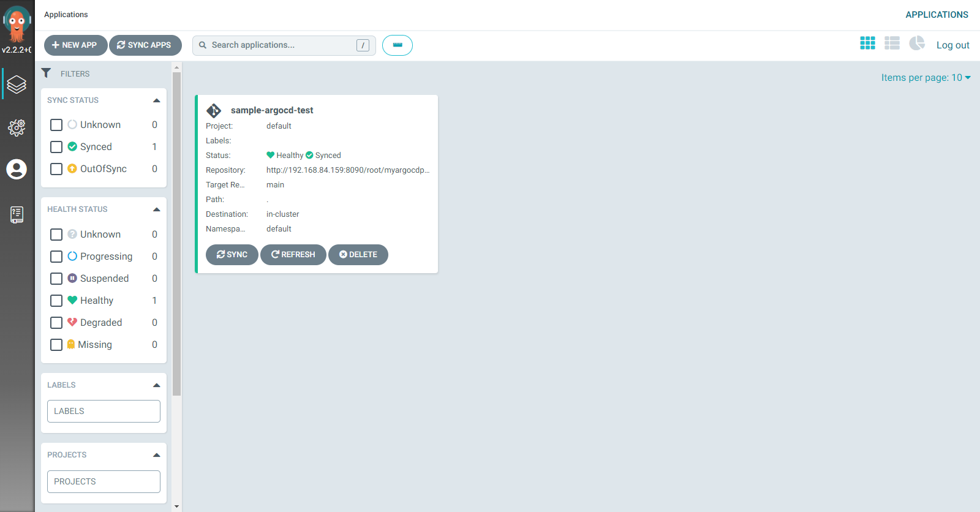The image size is (980, 512).
Task: Click the Sync Apps button
Action: tap(145, 45)
